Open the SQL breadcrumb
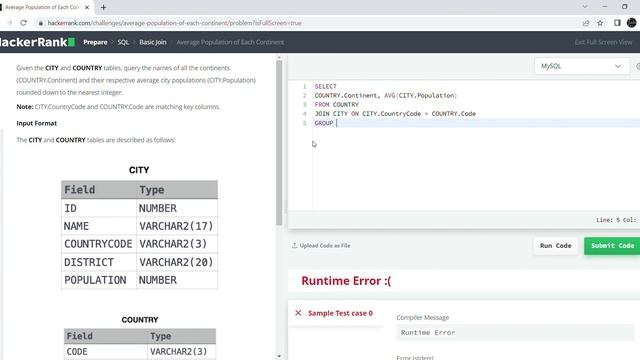This screenshot has height=360, width=640. (x=123, y=42)
